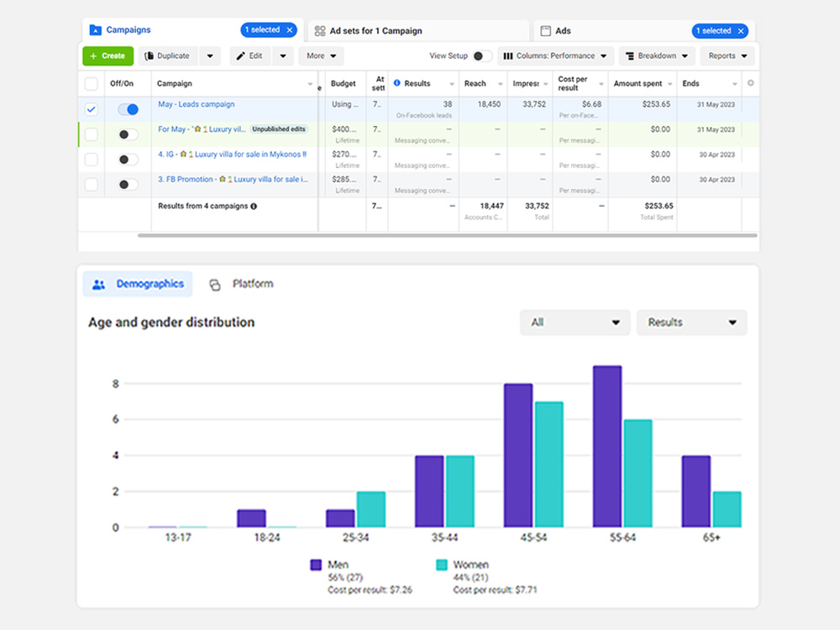Toggle the View Setup switch
Screen dimensions: 840x630
pos(481,55)
